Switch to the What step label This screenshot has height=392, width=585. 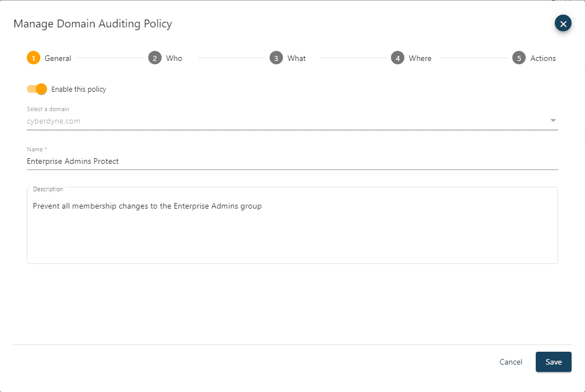click(x=296, y=58)
